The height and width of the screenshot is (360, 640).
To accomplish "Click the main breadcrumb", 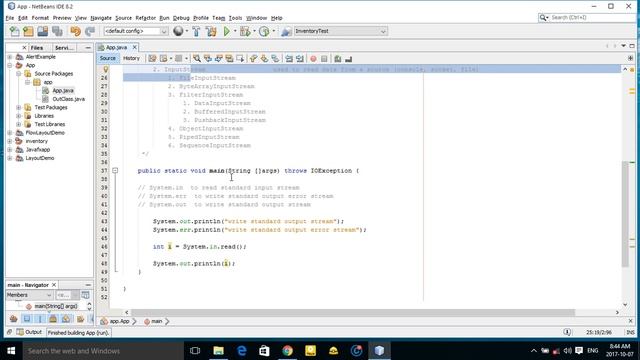I will click(x=154, y=322).
